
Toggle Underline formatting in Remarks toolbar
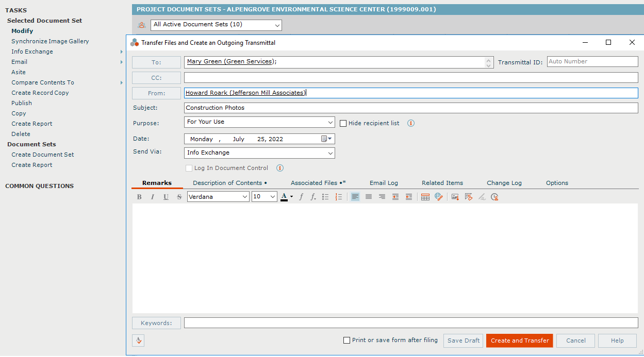click(166, 197)
